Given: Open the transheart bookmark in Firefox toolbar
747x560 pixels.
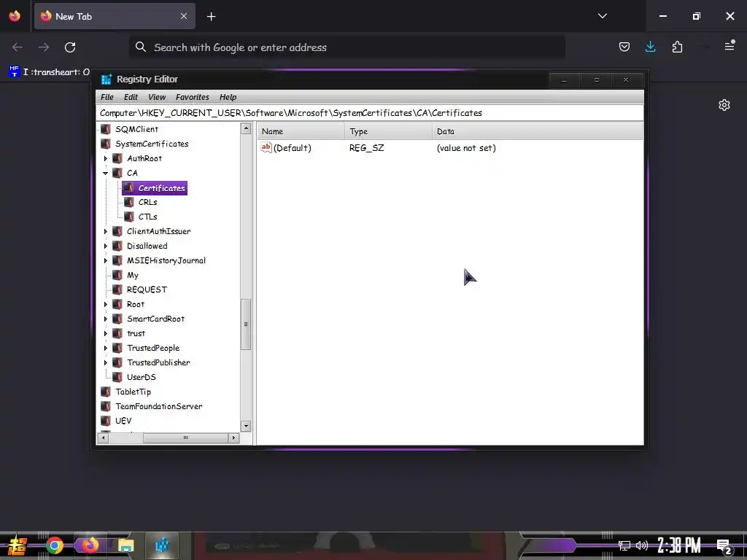Looking at the screenshot, I should coord(50,72).
